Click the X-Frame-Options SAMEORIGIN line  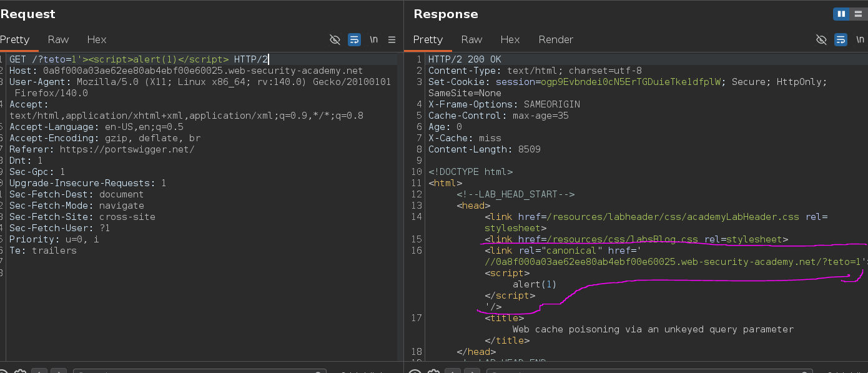pos(504,104)
